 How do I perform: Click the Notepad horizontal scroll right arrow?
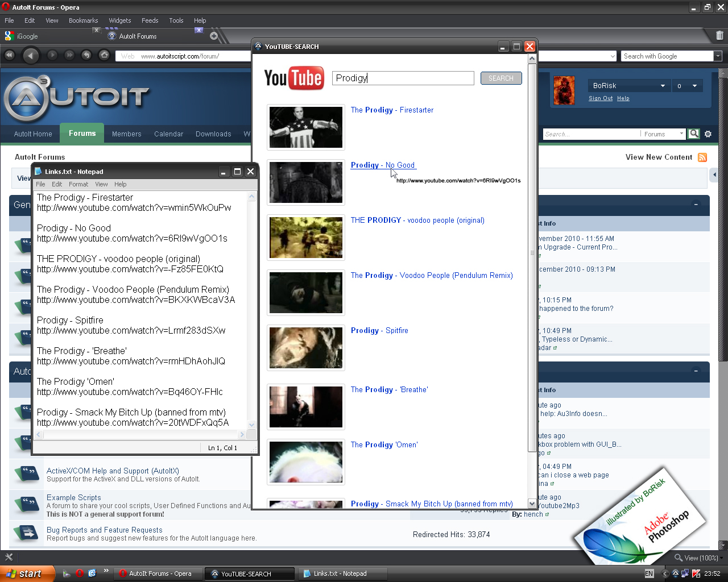pyautogui.click(x=242, y=434)
